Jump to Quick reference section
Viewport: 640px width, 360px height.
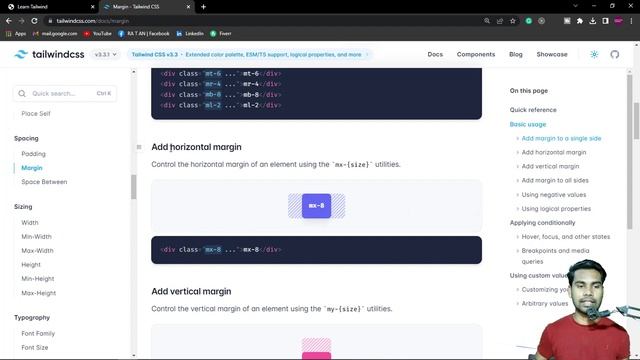coord(533,110)
